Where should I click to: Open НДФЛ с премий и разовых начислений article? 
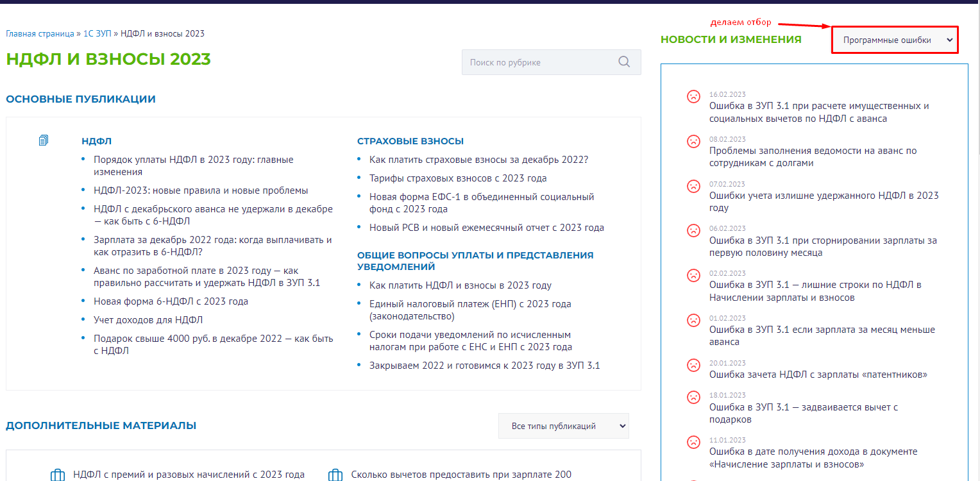189,475
